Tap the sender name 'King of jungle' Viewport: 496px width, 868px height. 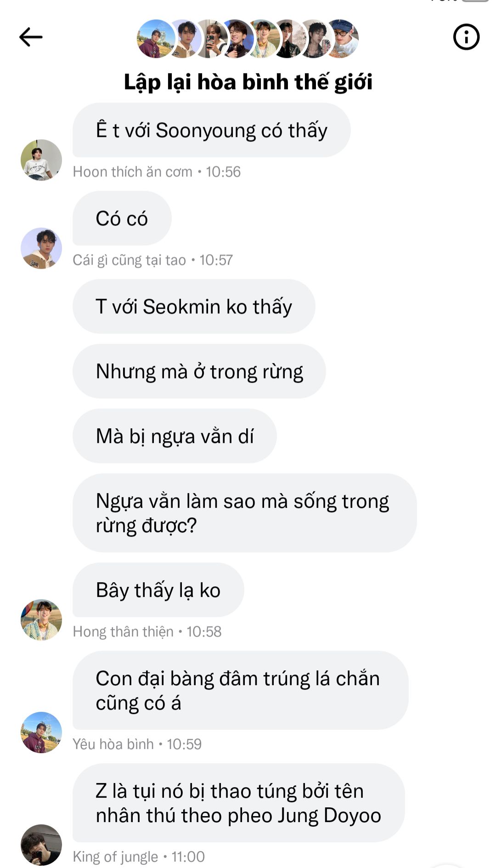tap(115, 857)
